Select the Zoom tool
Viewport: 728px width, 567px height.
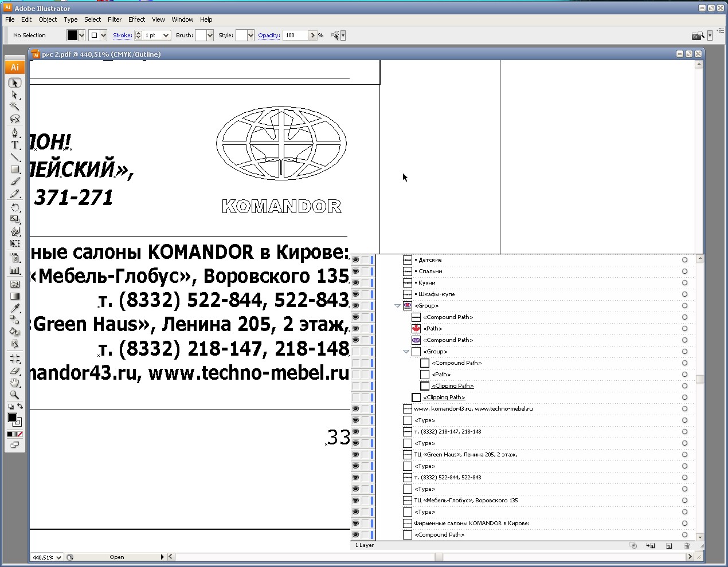click(15, 395)
